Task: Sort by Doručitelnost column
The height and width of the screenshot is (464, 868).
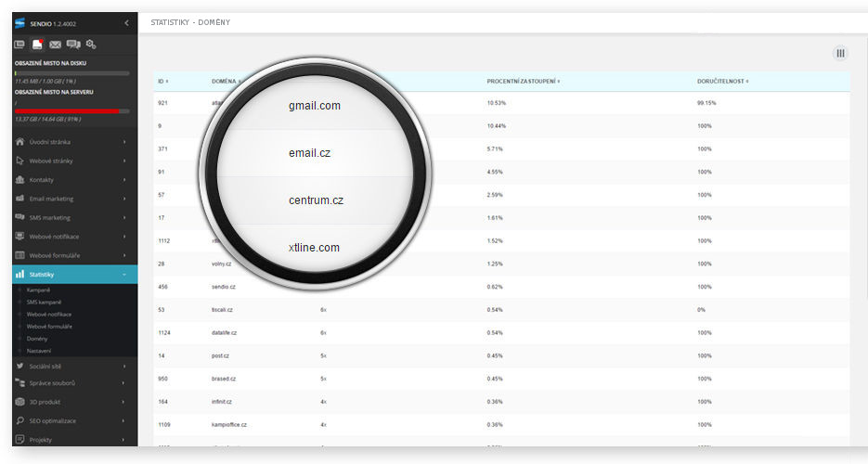Action: 722,82
